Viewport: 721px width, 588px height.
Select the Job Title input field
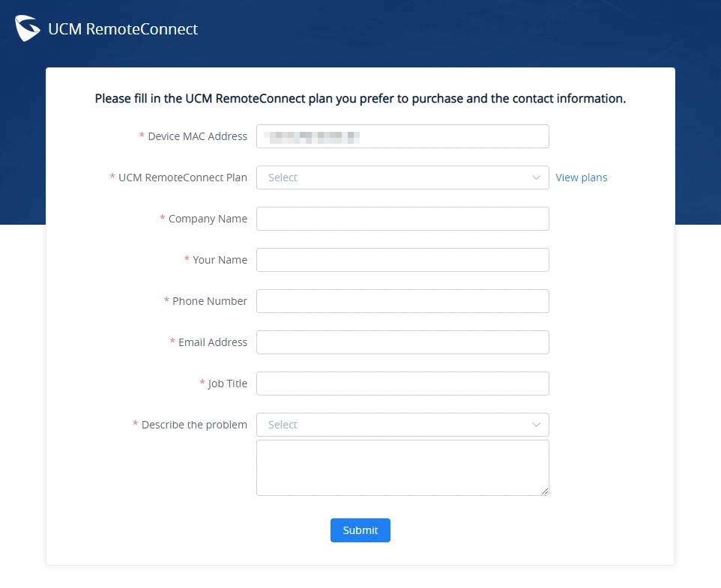(402, 384)
